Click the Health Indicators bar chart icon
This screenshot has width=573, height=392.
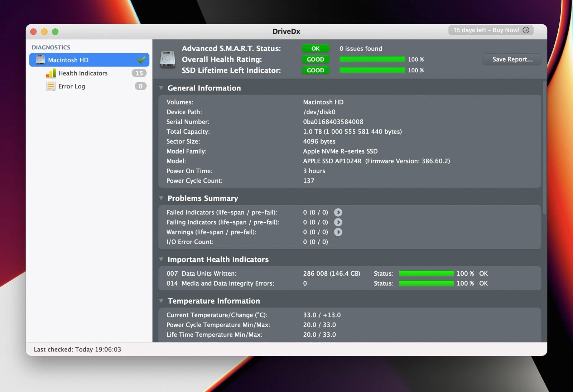coord(51,73)
